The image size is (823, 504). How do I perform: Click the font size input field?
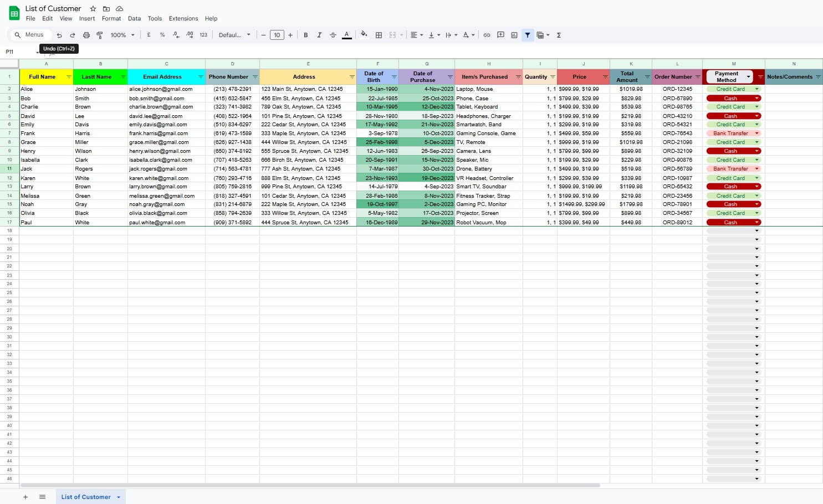point(277,35)
